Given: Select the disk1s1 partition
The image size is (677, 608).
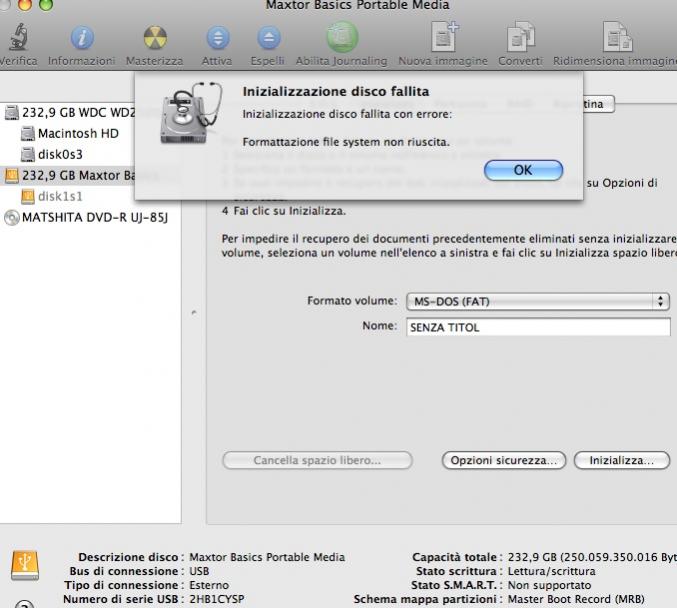Looking at the screenshot, I should [x=52, y=196].
